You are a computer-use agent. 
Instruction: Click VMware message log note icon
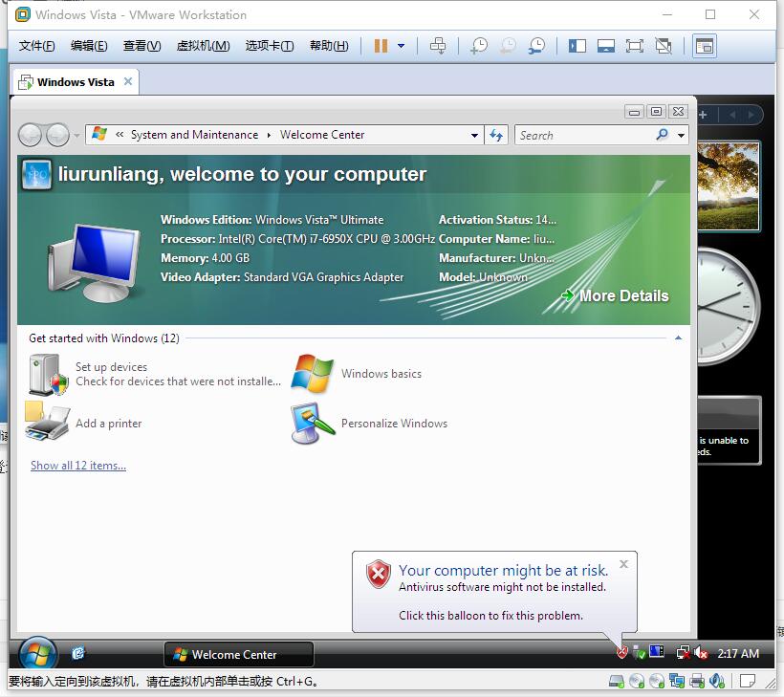click(748, 681)
